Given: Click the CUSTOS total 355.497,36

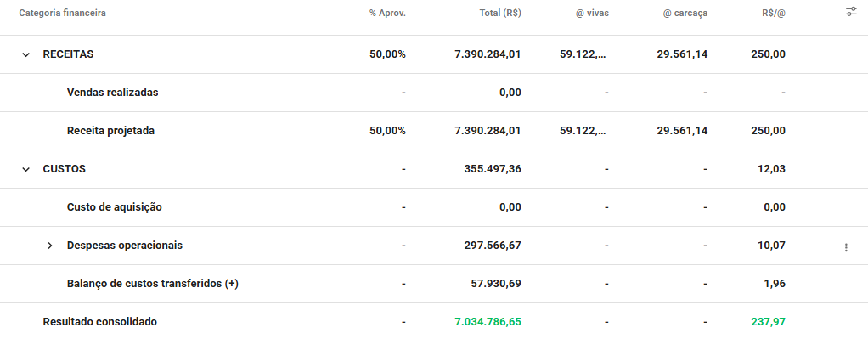Looking at the screenshot, I should coord(493,169).
